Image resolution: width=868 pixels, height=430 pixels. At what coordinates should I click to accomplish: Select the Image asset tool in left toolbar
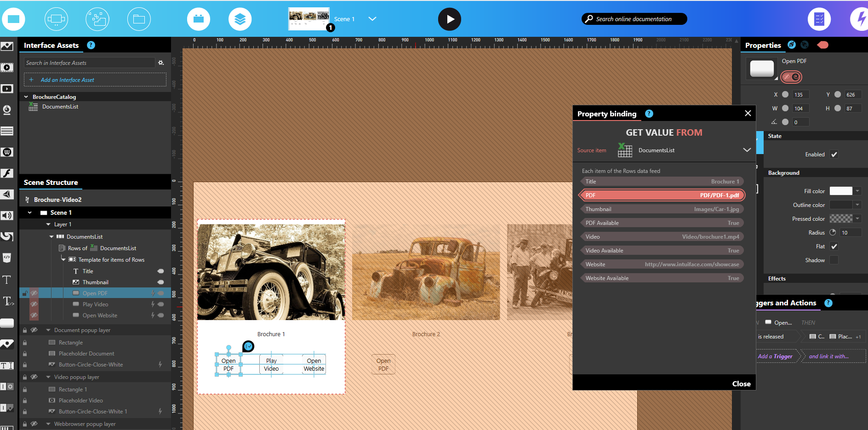(x=7, y=46)
